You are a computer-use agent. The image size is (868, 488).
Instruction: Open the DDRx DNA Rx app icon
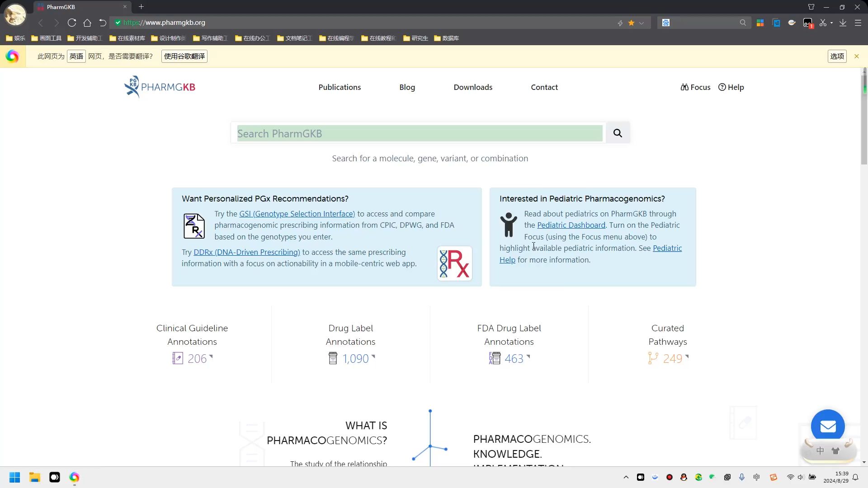click(x=455, y=263)
